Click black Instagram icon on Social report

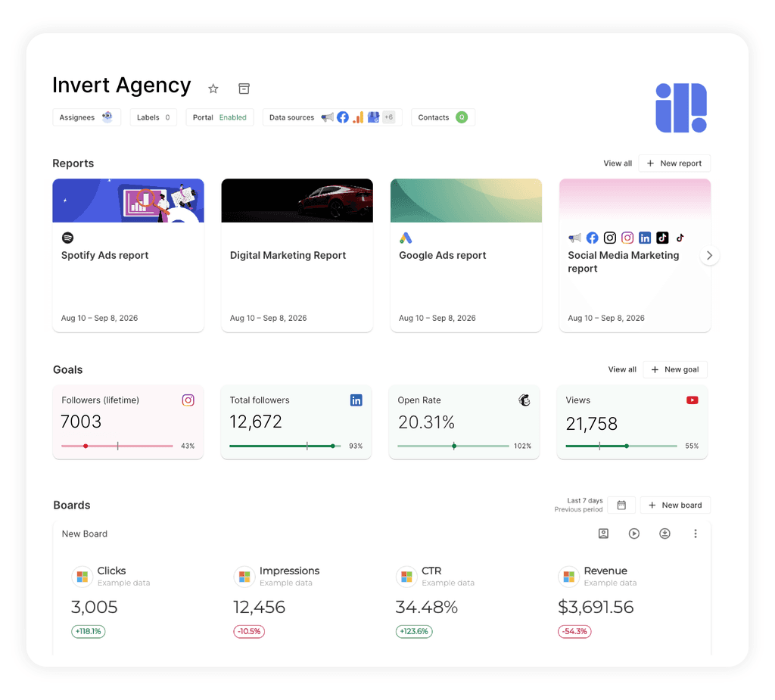click(610, 238)
